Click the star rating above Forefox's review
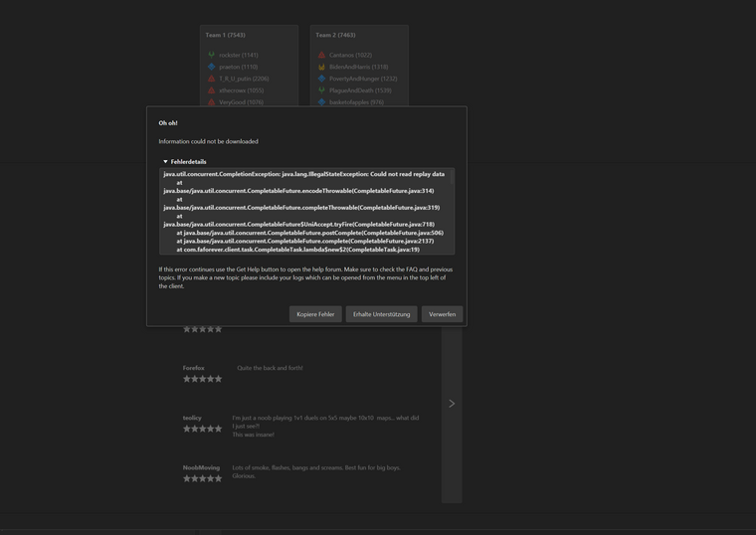756x535 pixels. [x=203, y=329]
